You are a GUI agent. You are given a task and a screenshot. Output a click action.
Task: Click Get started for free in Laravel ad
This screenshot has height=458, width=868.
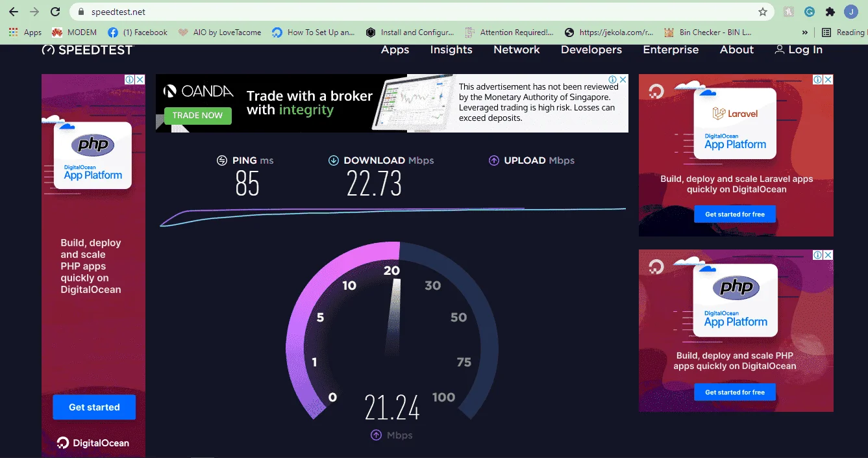[x=735, y=214]
